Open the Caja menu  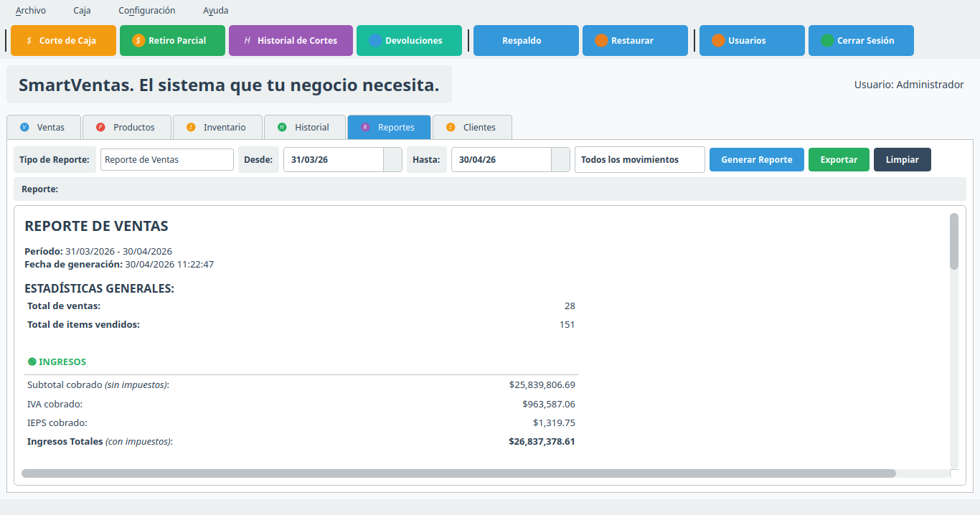click(x=83, y=11)
